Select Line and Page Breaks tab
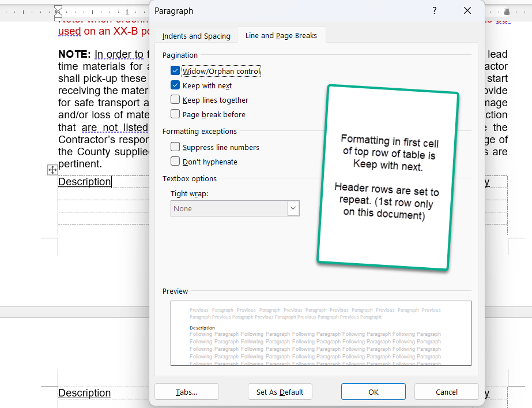 coord(281,35)
